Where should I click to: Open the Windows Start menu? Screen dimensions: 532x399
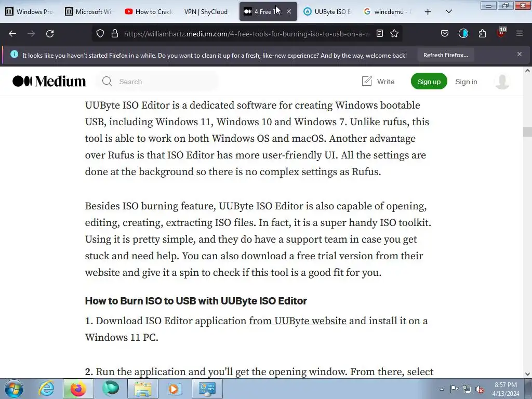(x=13, y=389)
